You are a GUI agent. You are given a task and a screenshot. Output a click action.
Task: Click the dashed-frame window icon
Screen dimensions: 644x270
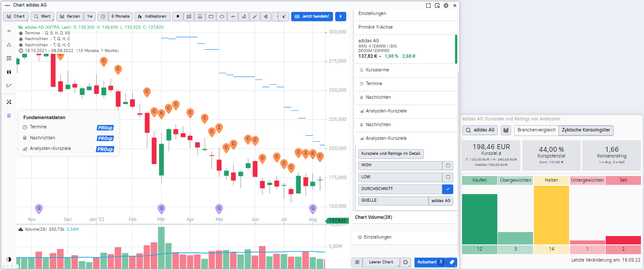pyautogui.click(x=429, y=5)
